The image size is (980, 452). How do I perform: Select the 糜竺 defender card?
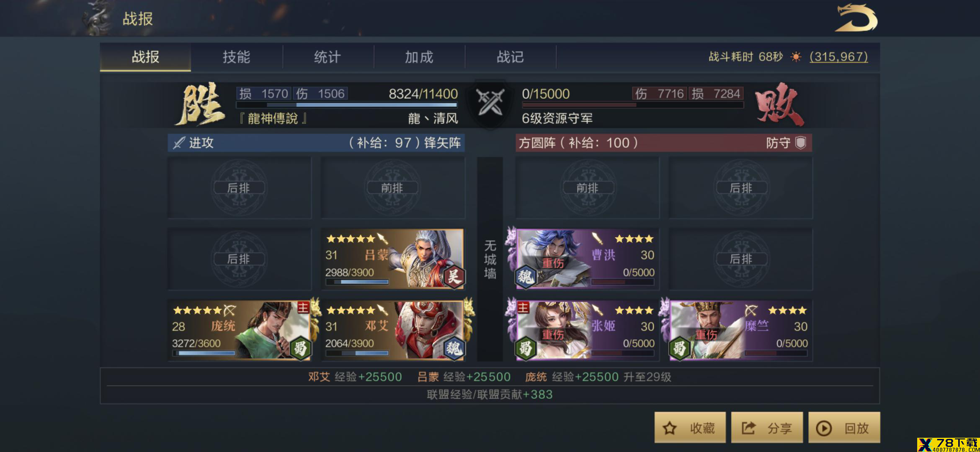(740, 330)
